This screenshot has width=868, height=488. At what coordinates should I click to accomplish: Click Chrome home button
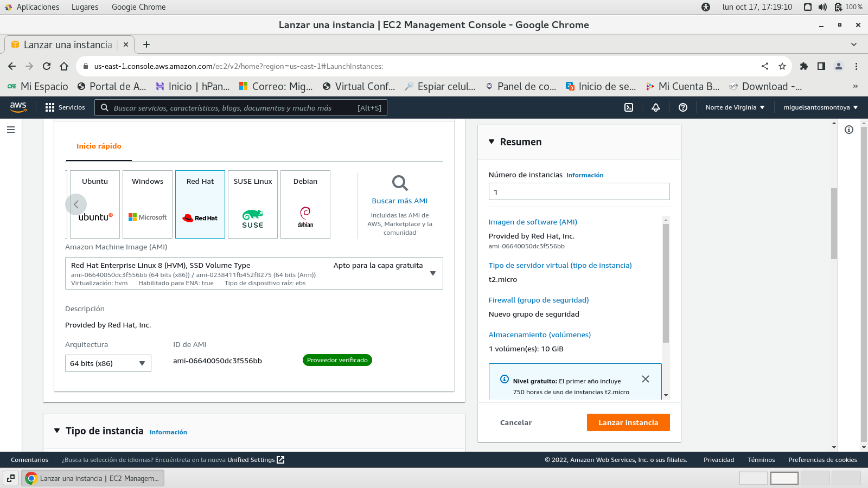pos(64,66)
